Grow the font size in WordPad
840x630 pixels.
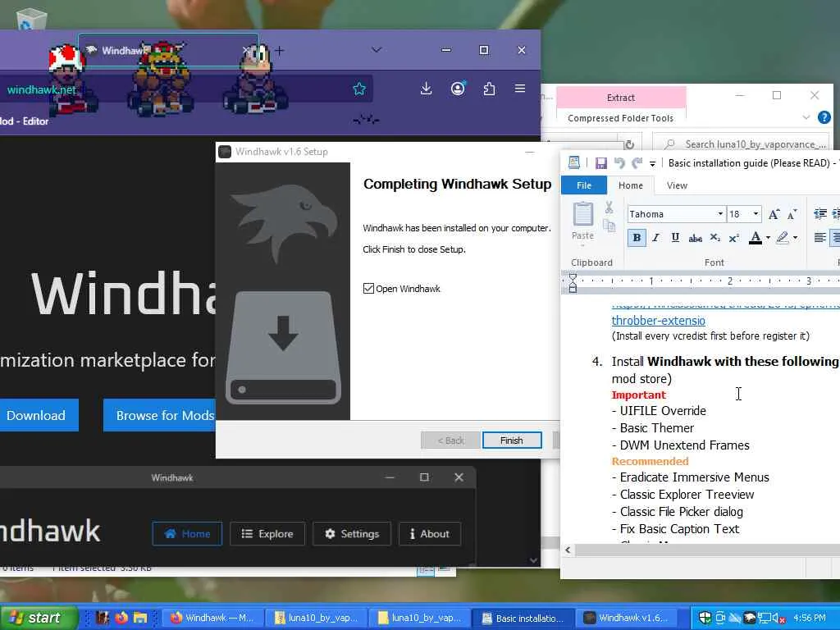[x=774, y=214]
